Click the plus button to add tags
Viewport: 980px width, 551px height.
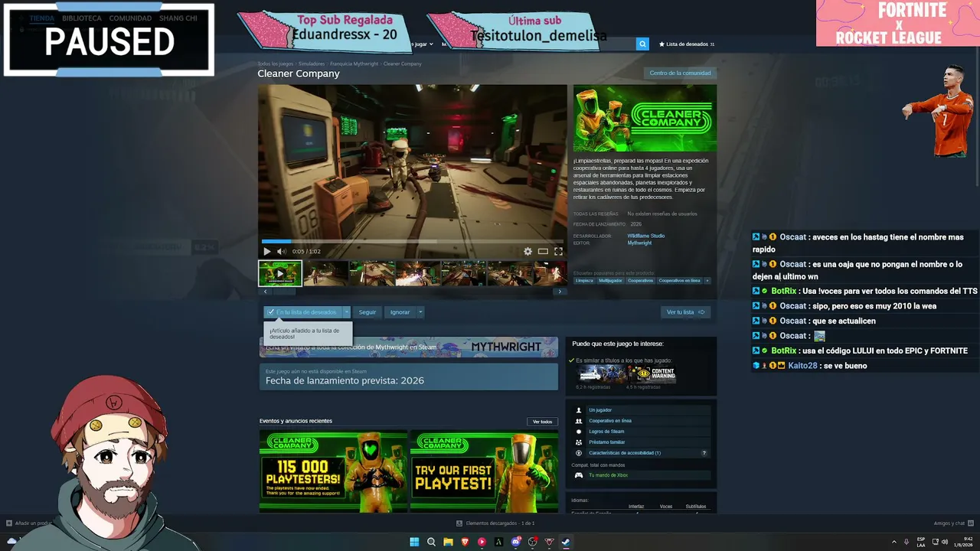click(x=707, y=281)
